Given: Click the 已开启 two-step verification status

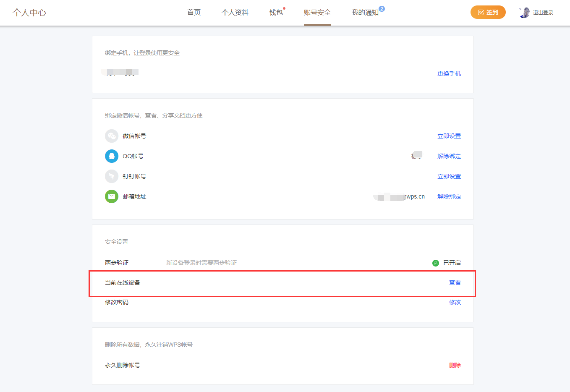Looking at the screenshot, I should [452, 263].
